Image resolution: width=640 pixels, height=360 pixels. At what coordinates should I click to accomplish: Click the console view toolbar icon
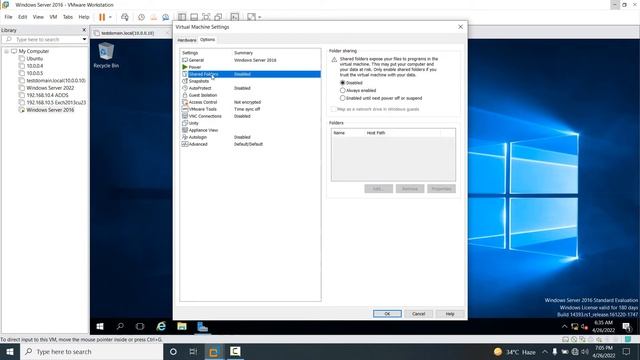[235, 17]
